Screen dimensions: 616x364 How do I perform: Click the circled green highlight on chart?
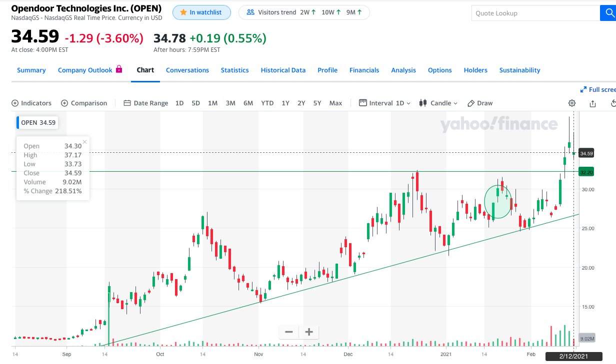click(x=498, y=202)
